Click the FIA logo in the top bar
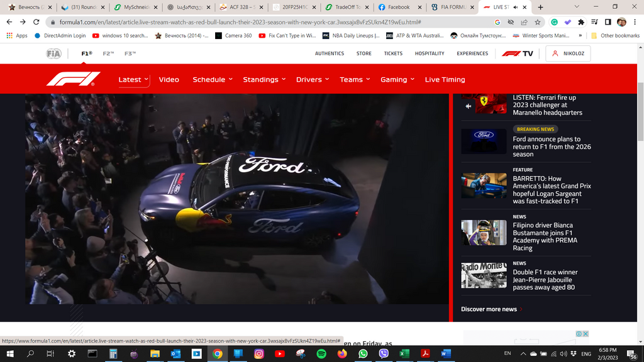This screenshot has height=362, width=644. pyautogui.click(x=53, y=53)
